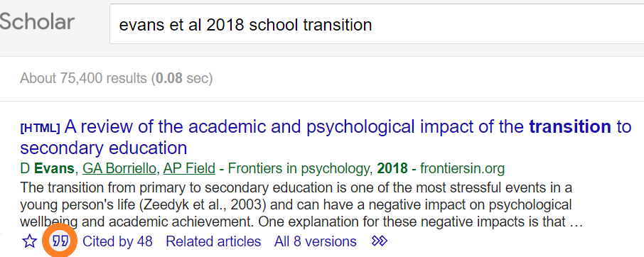Image resolution: width=644 pixels, height=257 pixels.
Task: Click the [HTML] tag before the title
Action: tap(40, 128)
